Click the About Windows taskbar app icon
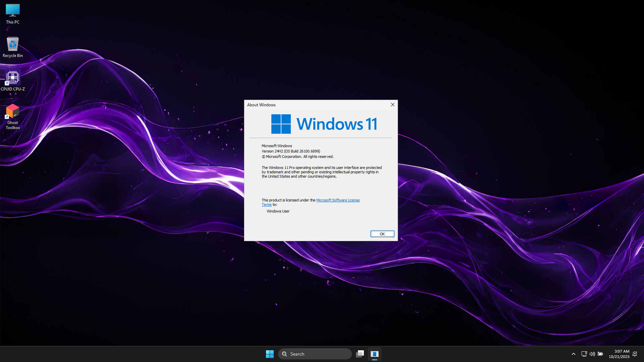The image size is (644, 362). point(375,354)
